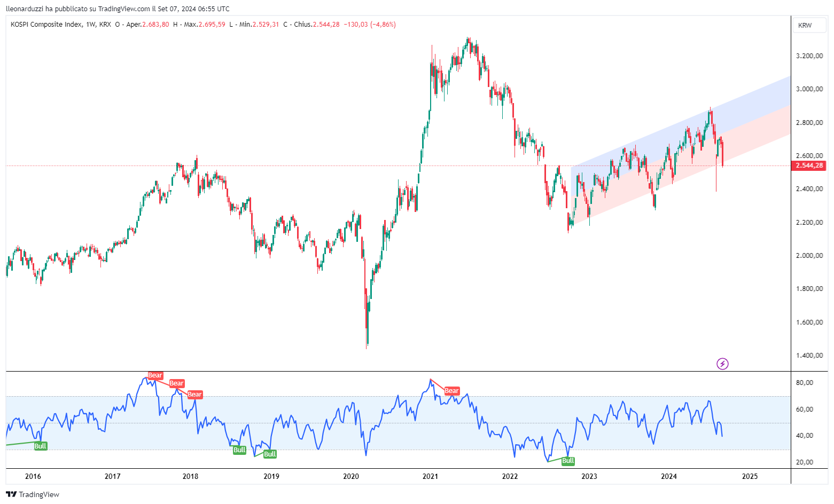Click the 2023 label on the time axis
Viewport: 834px width, 504px height.
589,477
